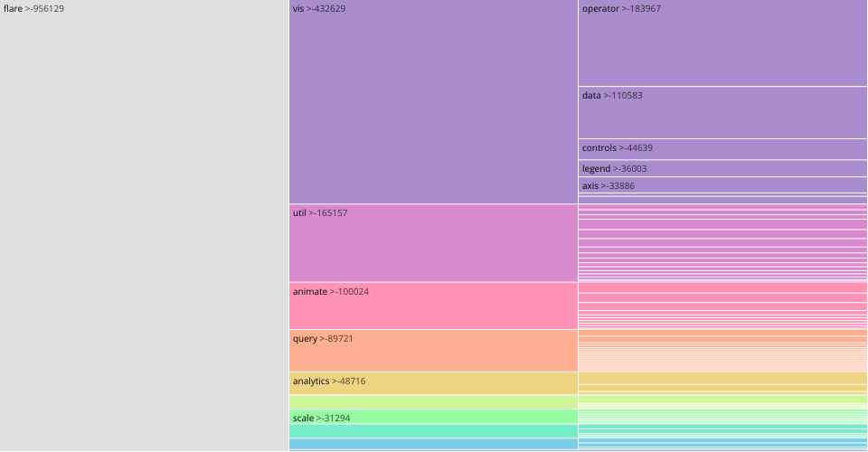Select the unlabeled teal cell below scale
868x452 pixels.
click(x=433, y=431)
